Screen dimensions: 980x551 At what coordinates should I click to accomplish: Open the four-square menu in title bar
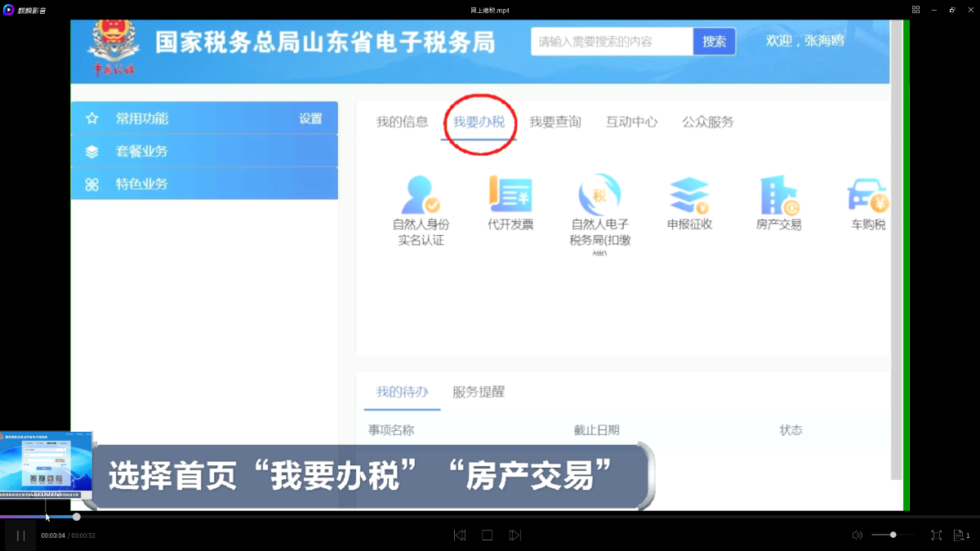point(915,10)
